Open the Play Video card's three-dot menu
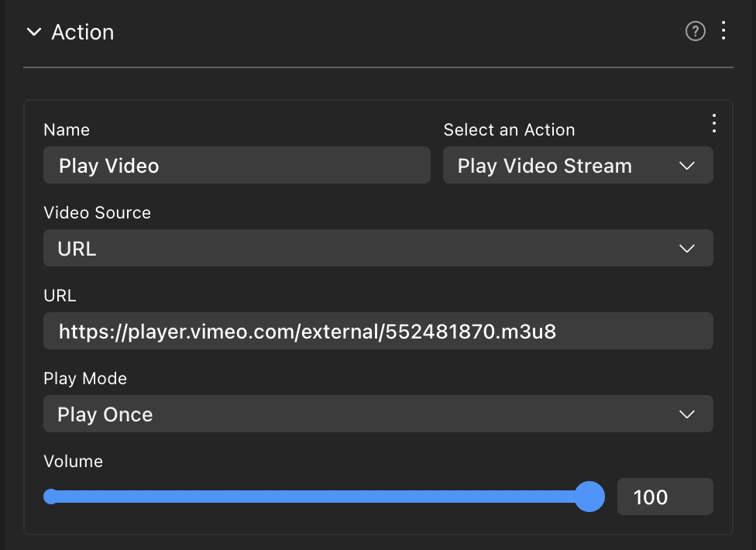The height and width of the screenshot is (550, 756). [x=714, y=123]
